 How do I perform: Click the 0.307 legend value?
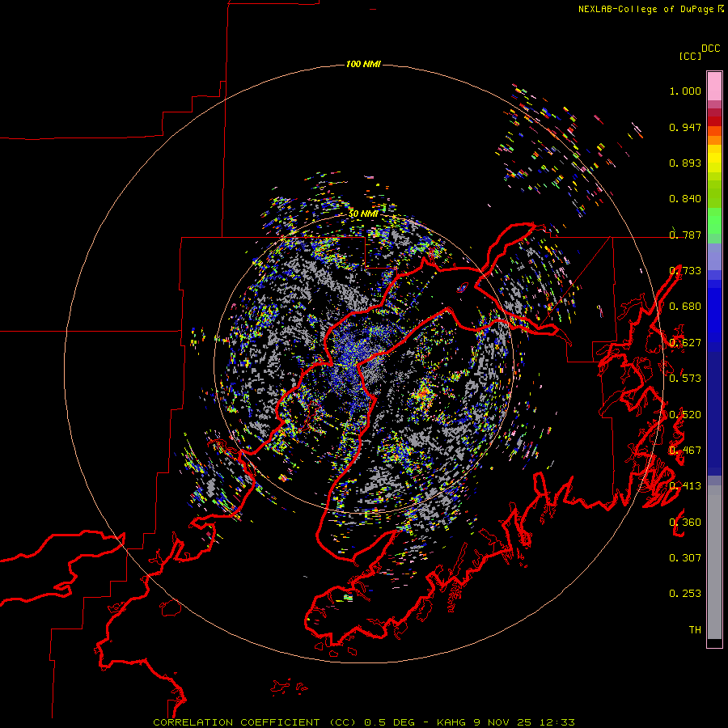[x=685, y=558]
